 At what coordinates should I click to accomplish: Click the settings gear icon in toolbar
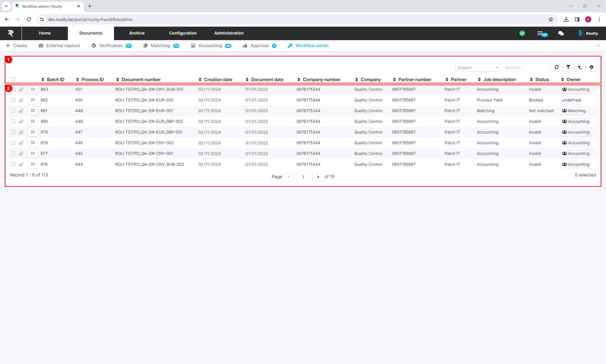[x=592, y=67]
